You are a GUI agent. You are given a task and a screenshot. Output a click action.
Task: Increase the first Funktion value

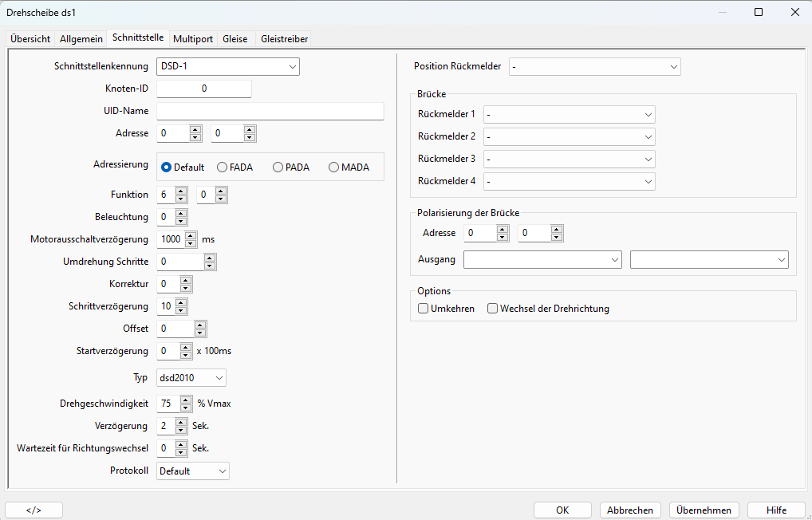[x=181, y=191]
